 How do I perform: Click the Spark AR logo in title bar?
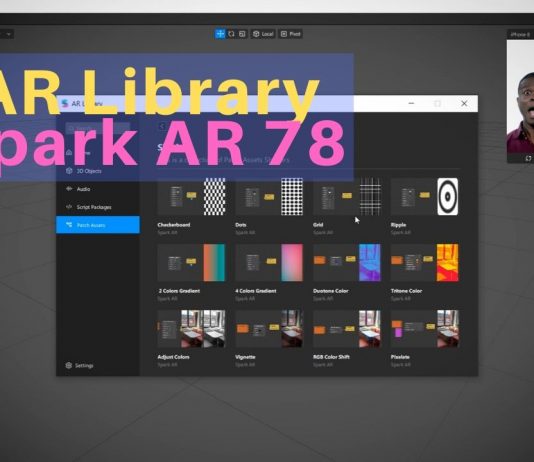65,103
